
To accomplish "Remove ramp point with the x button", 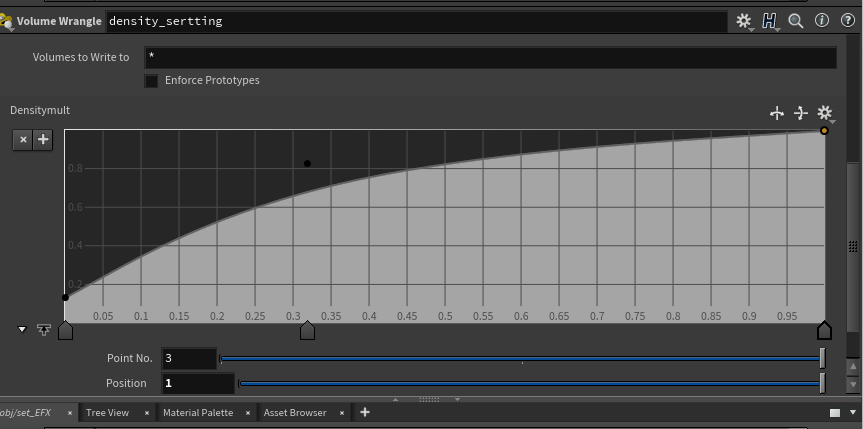I will tap(23, 140).
